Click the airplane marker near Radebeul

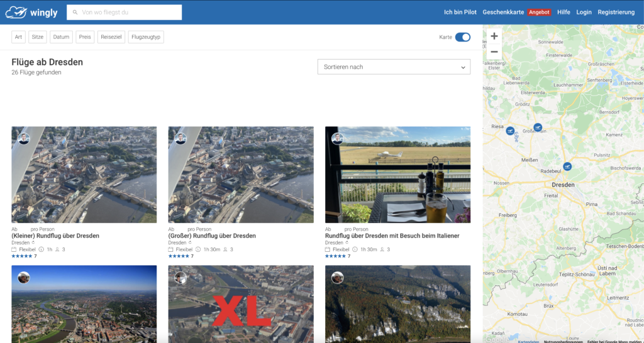[x=567, y=166]
